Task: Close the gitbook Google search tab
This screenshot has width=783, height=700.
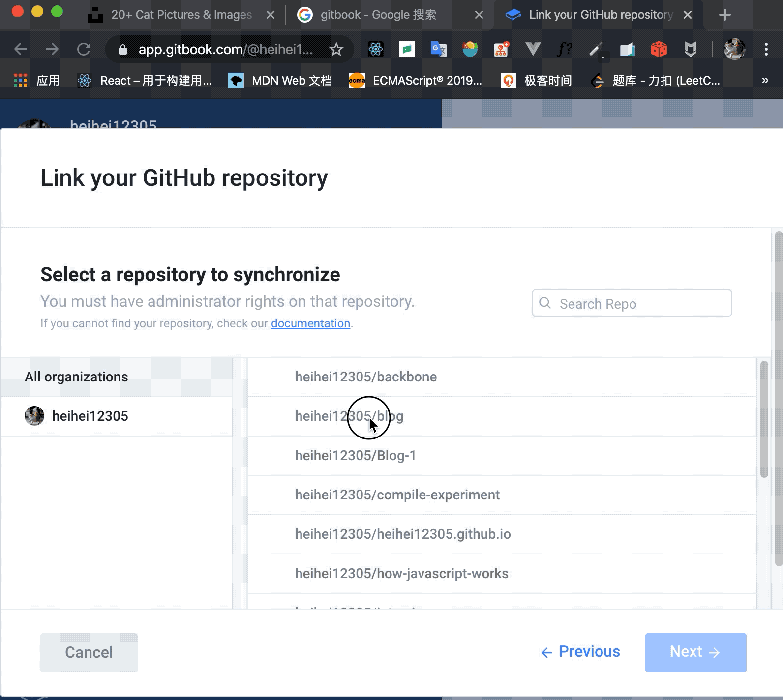Action: 479,15
